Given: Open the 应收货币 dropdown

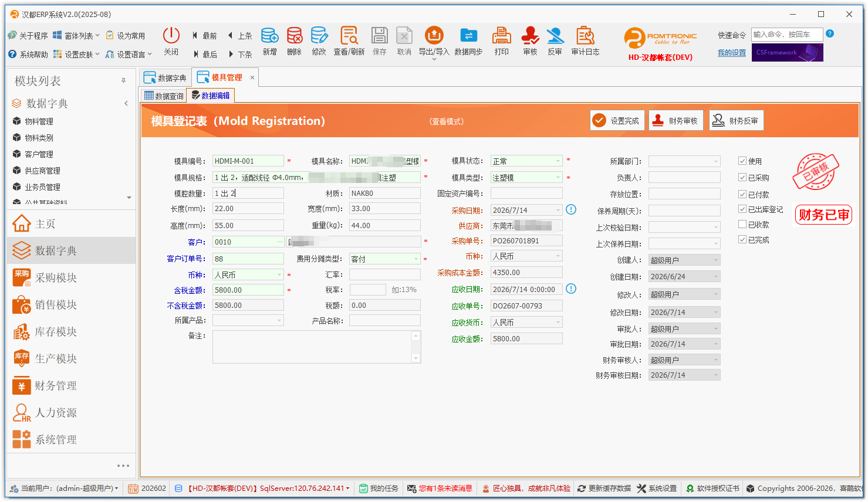Looking at the screenshot, I should [558, 322].
